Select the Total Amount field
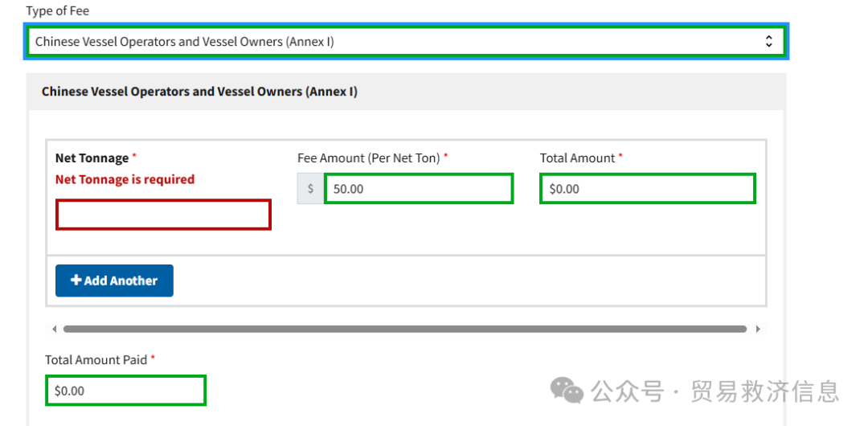This screenshot has width=868, height=426. tap(647, 189)
